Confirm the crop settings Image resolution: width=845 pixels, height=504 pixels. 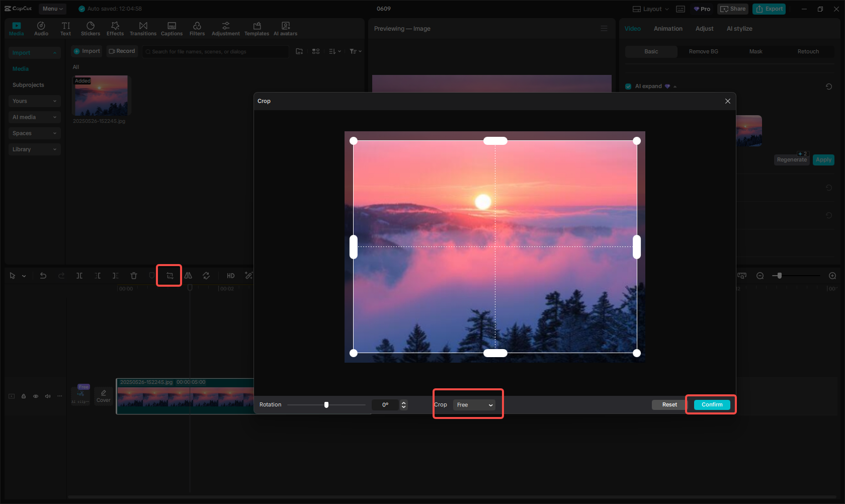tap(711, 404)
